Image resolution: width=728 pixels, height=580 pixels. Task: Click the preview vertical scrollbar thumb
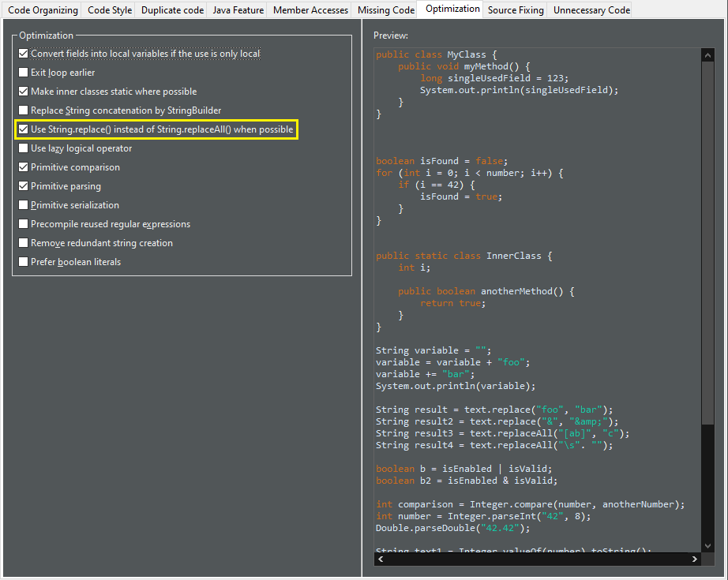tap(707, 243)
